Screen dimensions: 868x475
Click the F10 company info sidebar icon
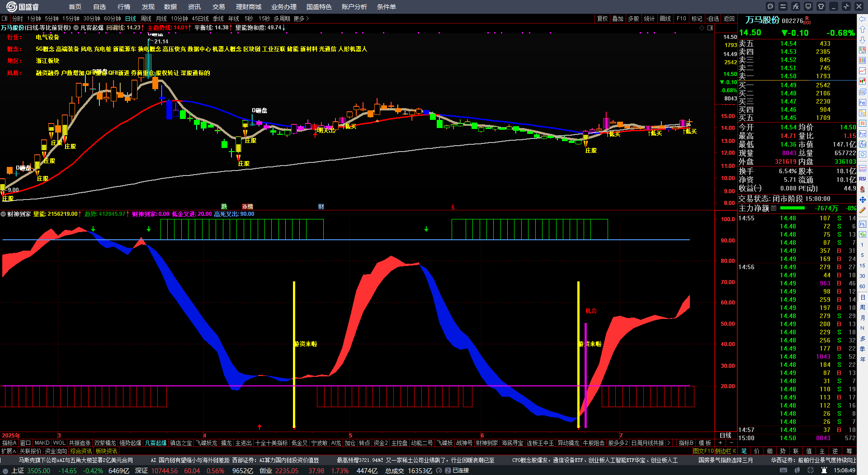(863, 103)
